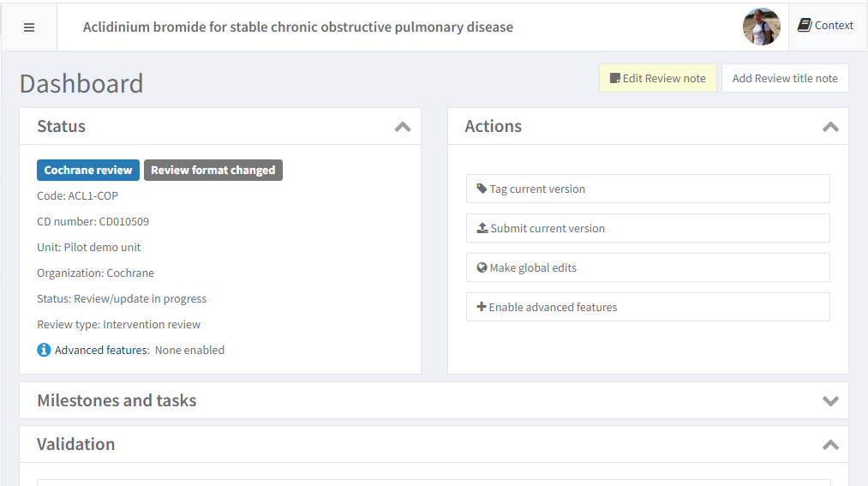Screen dimensions: 868x486
Task: Click the blue info icon for Advanced features
Action: click(44, 350)
